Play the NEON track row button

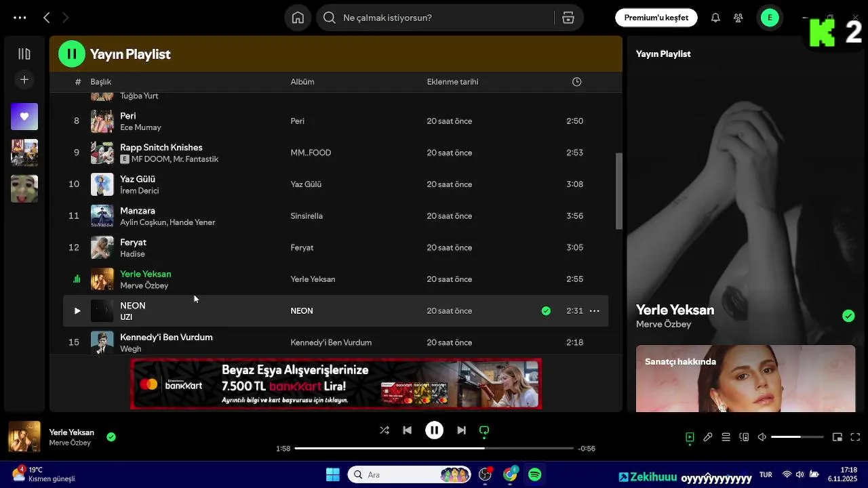[x=77, y=311]
